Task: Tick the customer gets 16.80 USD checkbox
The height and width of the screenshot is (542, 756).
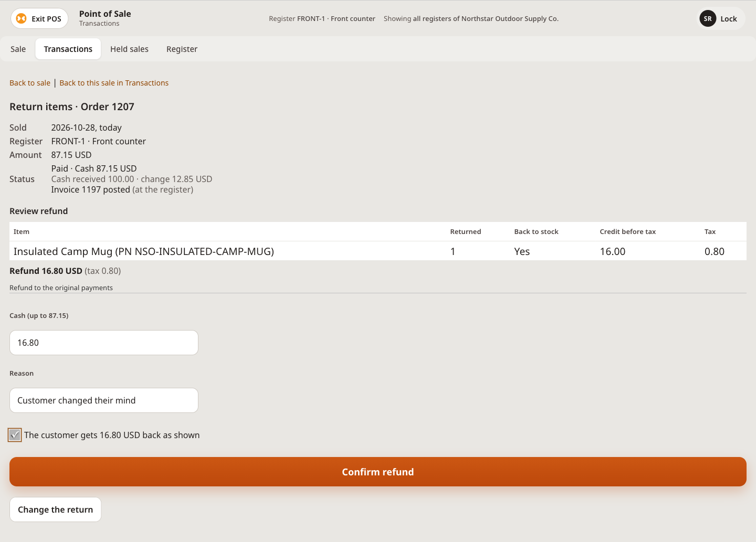Action: (x=15, y=435)
